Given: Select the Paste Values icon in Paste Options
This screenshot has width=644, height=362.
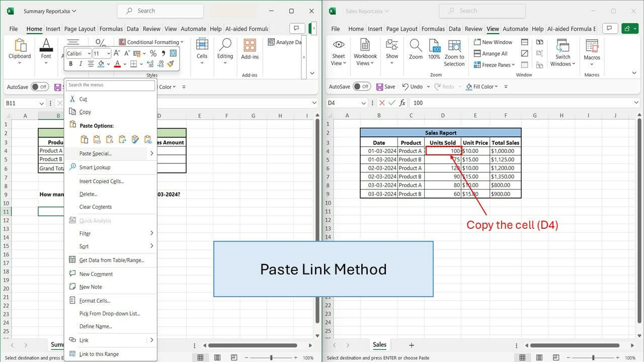Looking at the screenshot, I should (x=97, y=139).
